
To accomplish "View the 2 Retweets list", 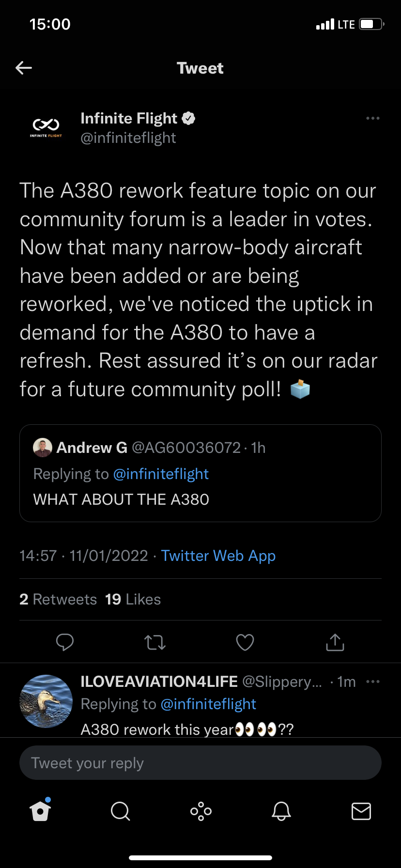I will (58, 599).
